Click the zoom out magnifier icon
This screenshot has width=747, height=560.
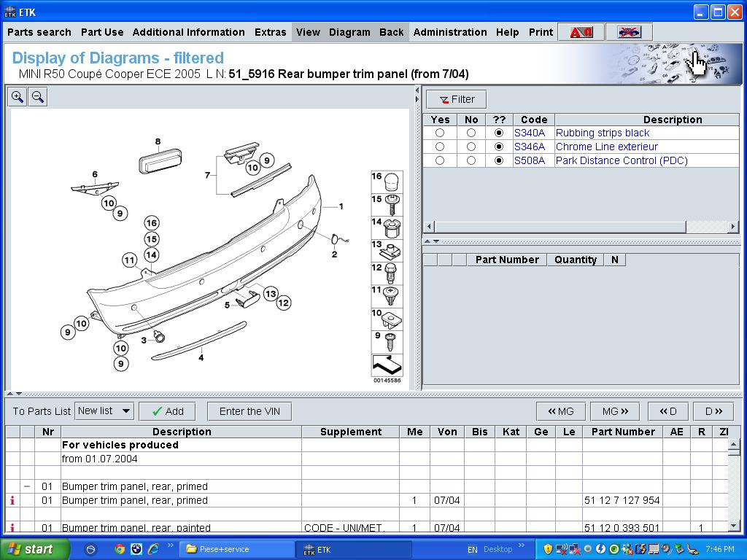pos(38,97)
